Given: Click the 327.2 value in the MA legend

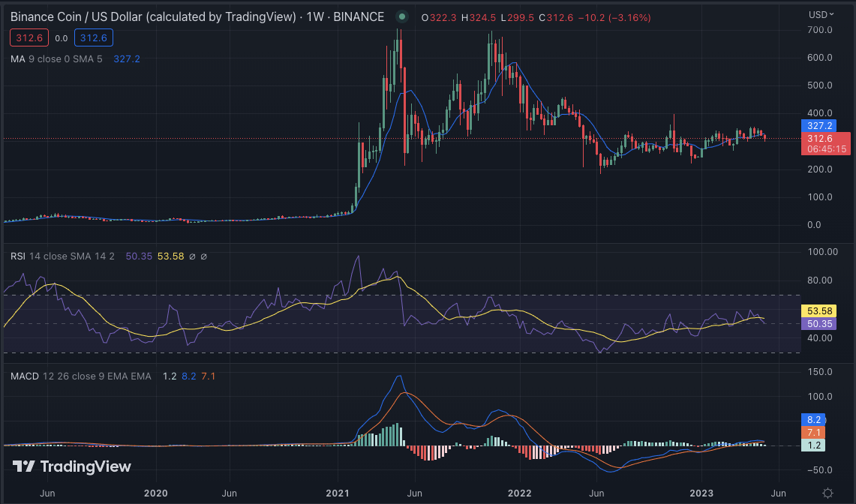Looking at the screenshot, I should [x=127, y=59].
